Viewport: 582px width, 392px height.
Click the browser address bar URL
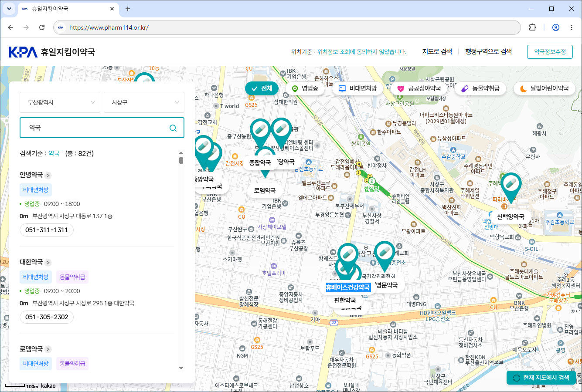coord(109,27)
